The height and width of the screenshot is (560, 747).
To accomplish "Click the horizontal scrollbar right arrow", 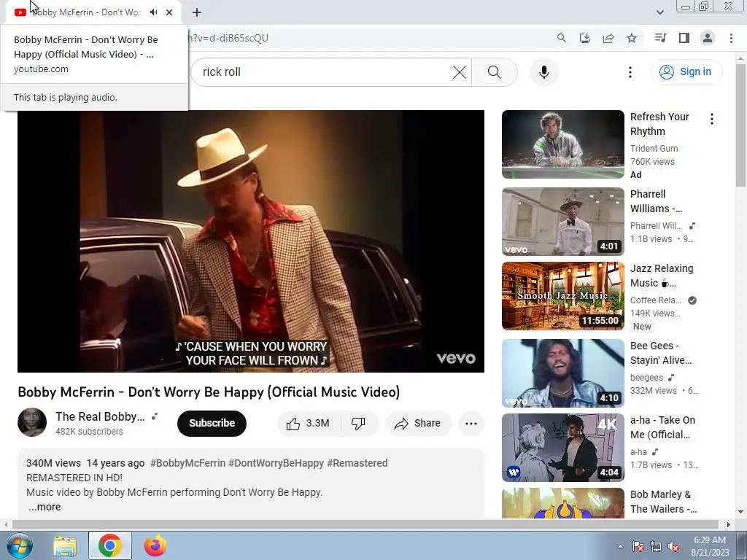I will 728,525.
